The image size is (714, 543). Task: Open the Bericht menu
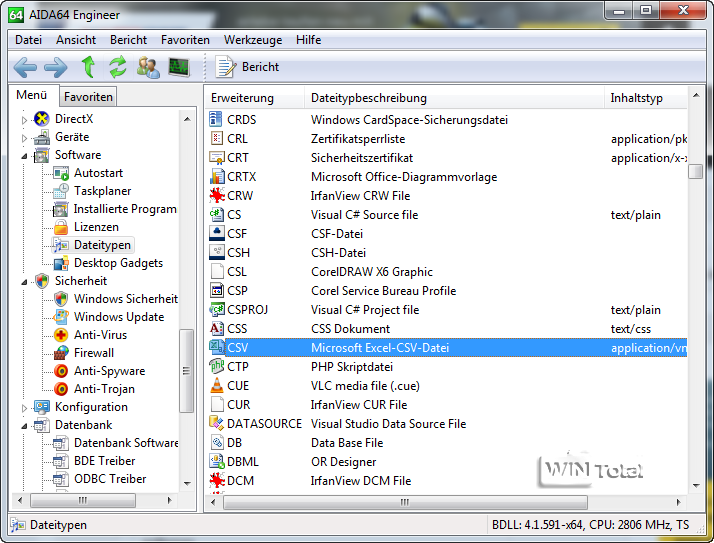pyautogui.click(x=128, y=40)
